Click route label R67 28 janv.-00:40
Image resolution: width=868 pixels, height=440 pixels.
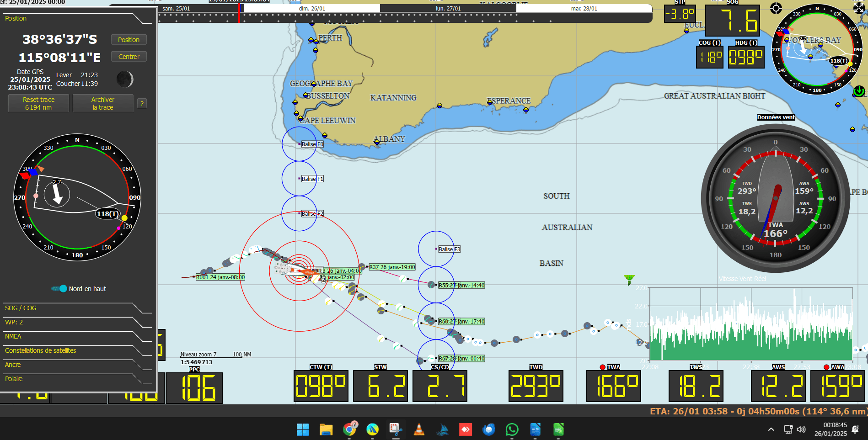(461, 358)
